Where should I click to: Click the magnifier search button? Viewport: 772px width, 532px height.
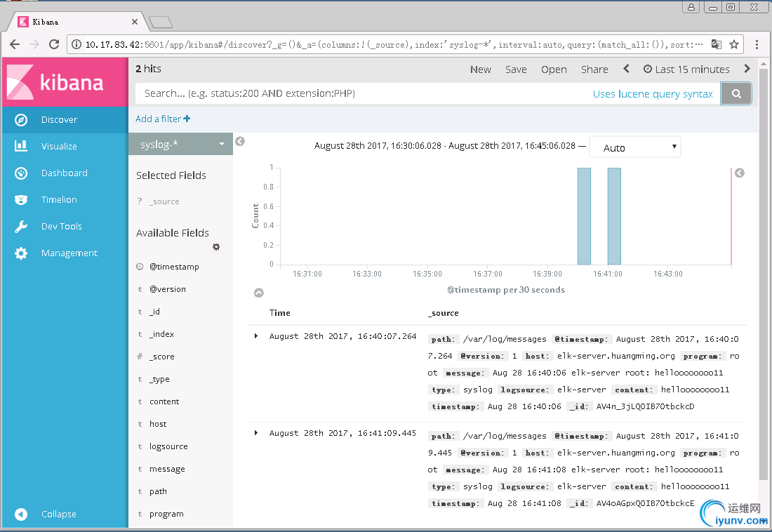(736, 93)
